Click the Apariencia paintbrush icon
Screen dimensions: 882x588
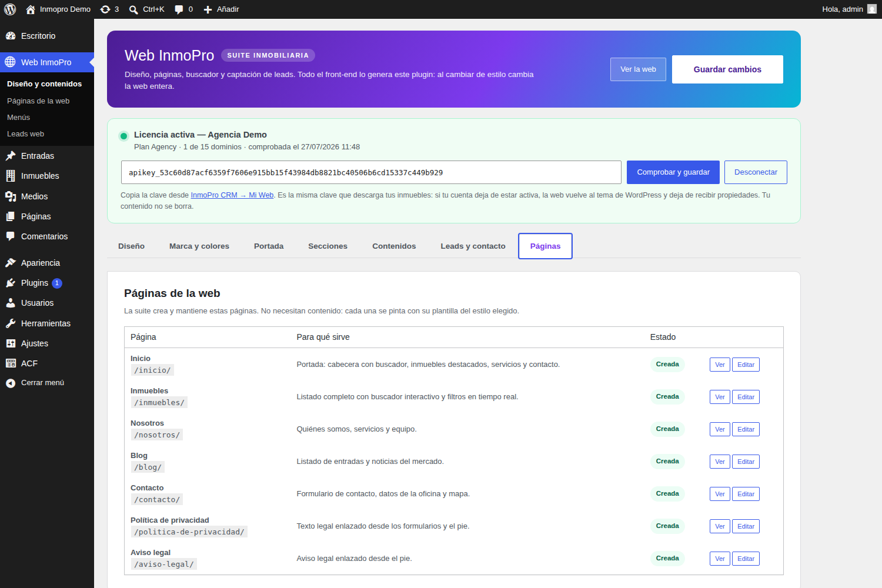coord(11,263)
